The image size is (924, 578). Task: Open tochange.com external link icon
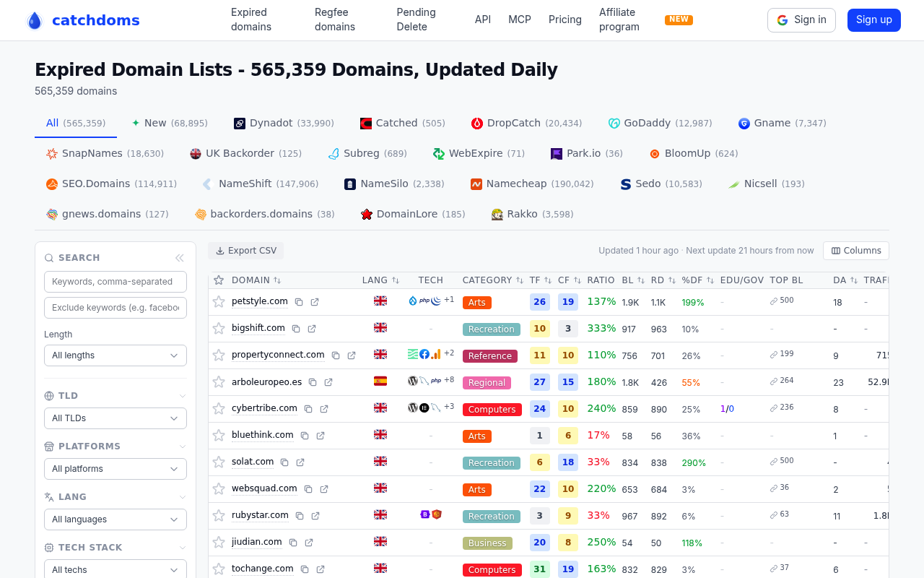321,569
